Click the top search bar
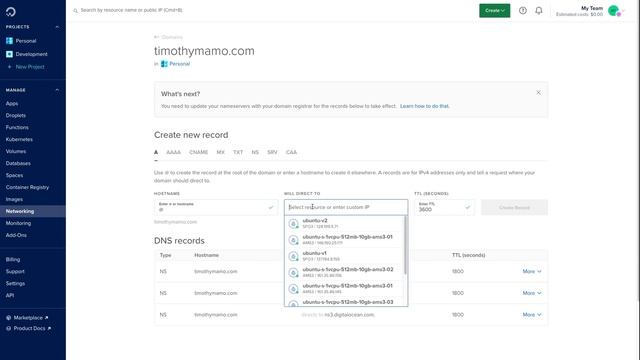This screenshot has width=640, height=360. click(269, 10)
